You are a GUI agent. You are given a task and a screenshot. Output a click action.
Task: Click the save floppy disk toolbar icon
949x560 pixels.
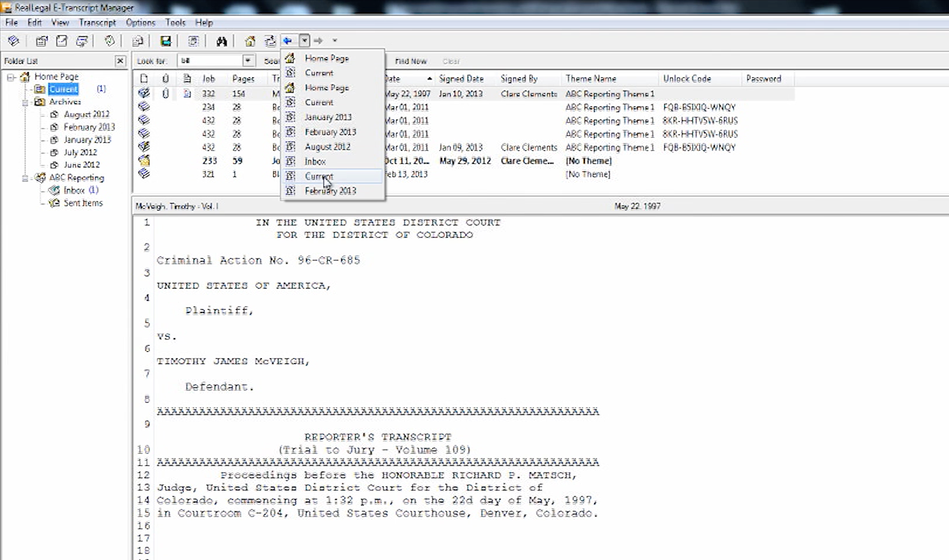166,41
